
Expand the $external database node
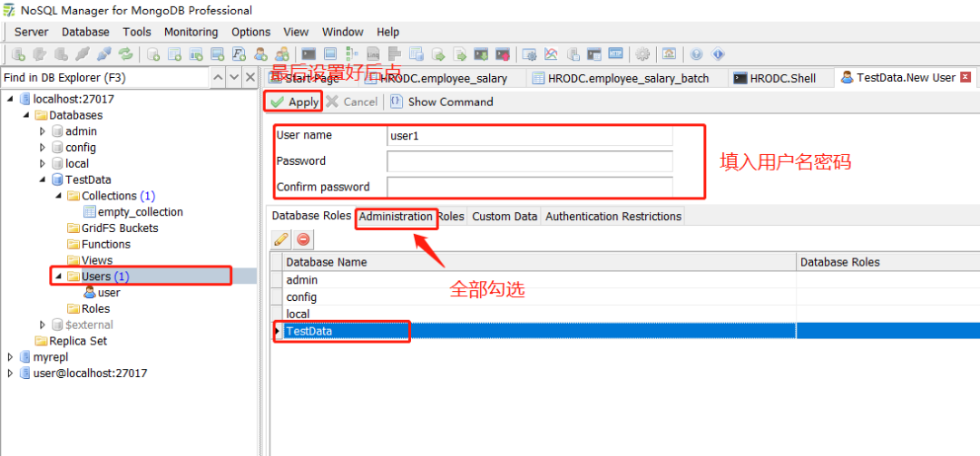pos(43,325)
